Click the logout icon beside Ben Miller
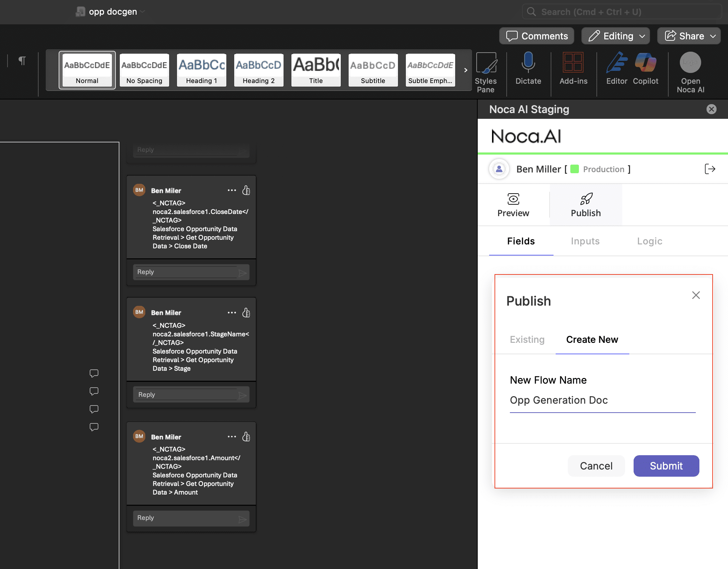The height and width of the screenshot is (569, 728). 710,169
